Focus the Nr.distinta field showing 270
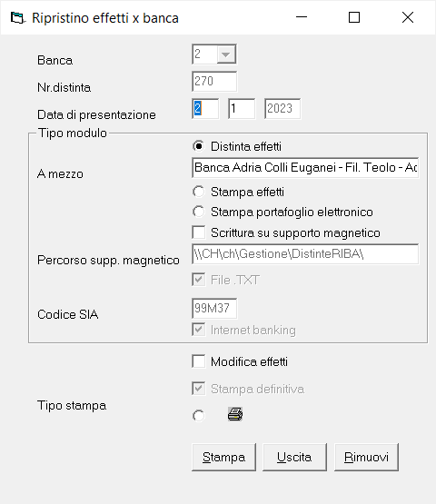The image size is (436, 504). coord(214,82)
